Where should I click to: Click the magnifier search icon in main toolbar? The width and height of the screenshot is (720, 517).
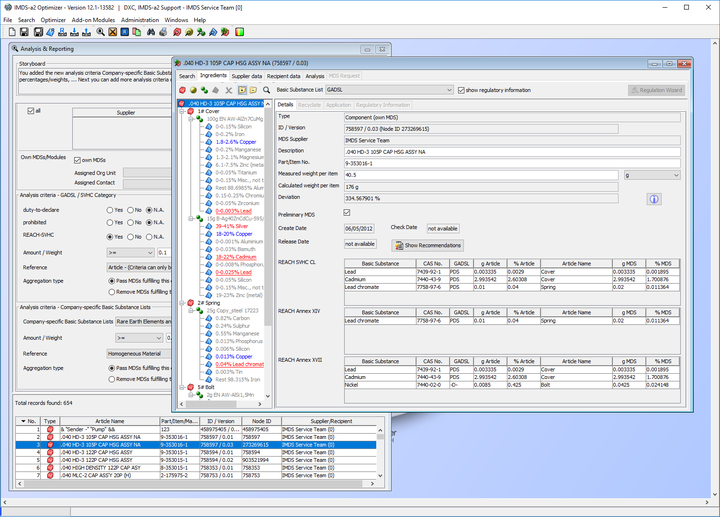(101, 32)
